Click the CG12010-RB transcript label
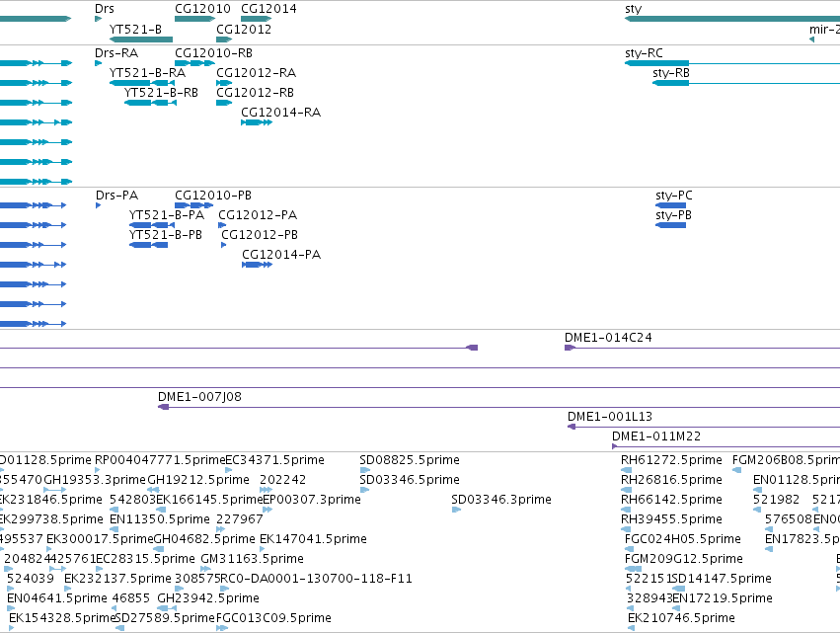The height and width of the screenshot is (633, 840). pyautogui.click(x=214, y=53)
